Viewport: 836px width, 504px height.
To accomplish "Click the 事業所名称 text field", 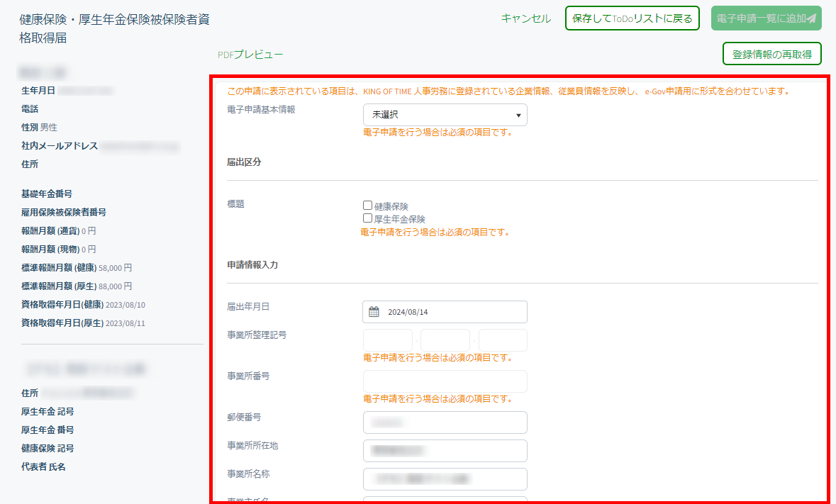I will 445,479.
